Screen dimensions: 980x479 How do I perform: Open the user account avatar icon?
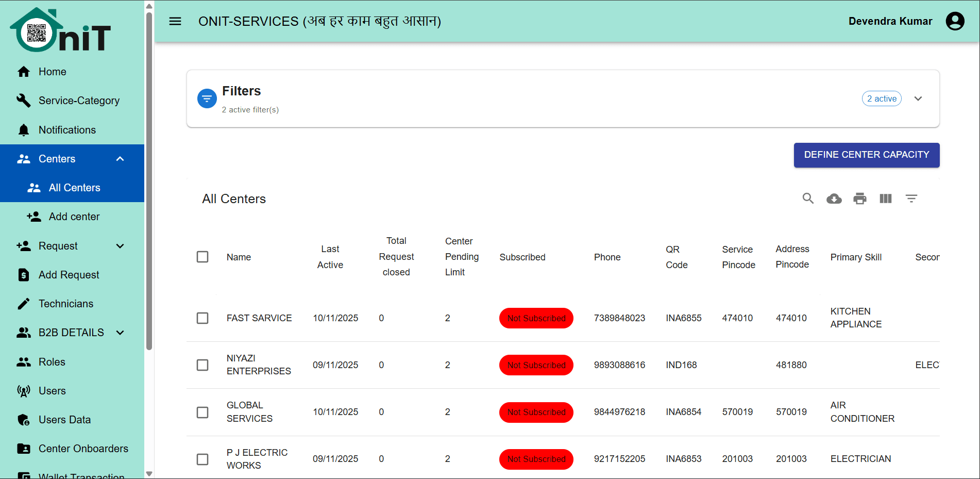coord(955,21)
